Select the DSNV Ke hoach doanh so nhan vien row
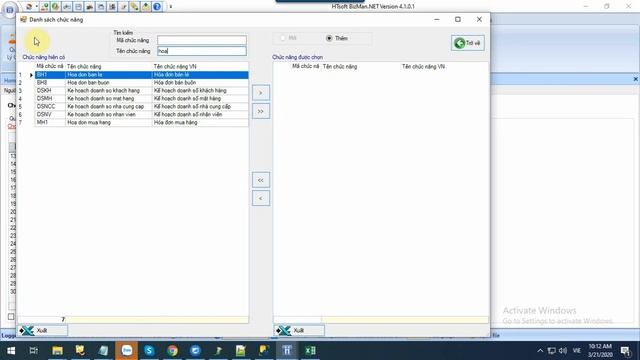The image size is (640, 360). pos(141,114)
